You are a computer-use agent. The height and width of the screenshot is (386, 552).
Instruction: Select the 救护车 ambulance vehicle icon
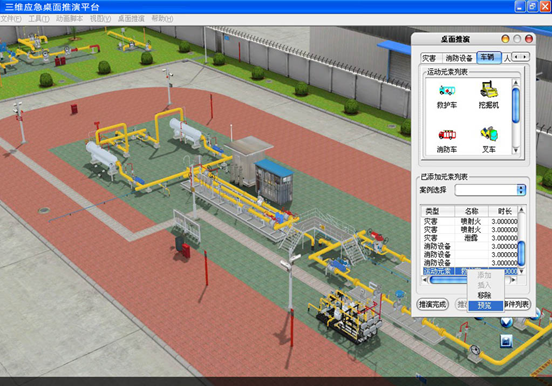point(447,91)
